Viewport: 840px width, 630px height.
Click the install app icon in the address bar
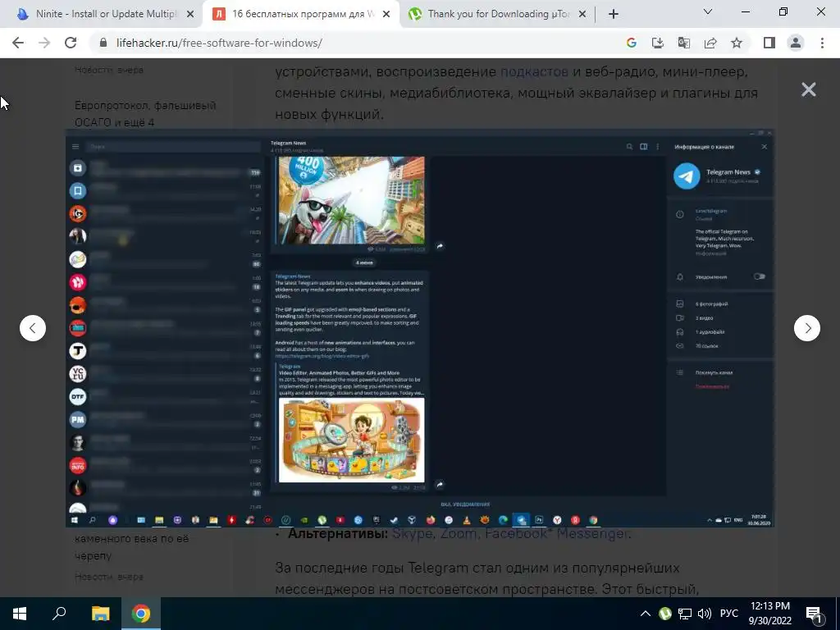tap(657, 43)
